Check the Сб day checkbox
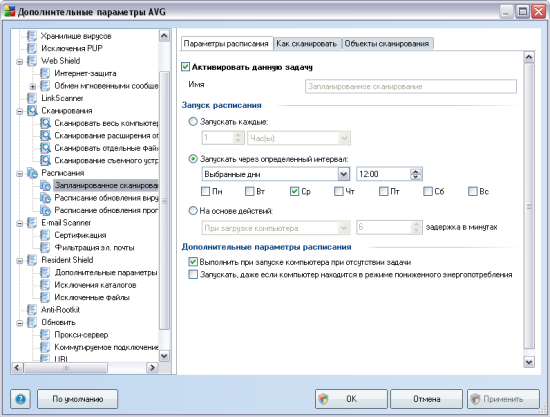550x417 pixels. pos(428,191)
